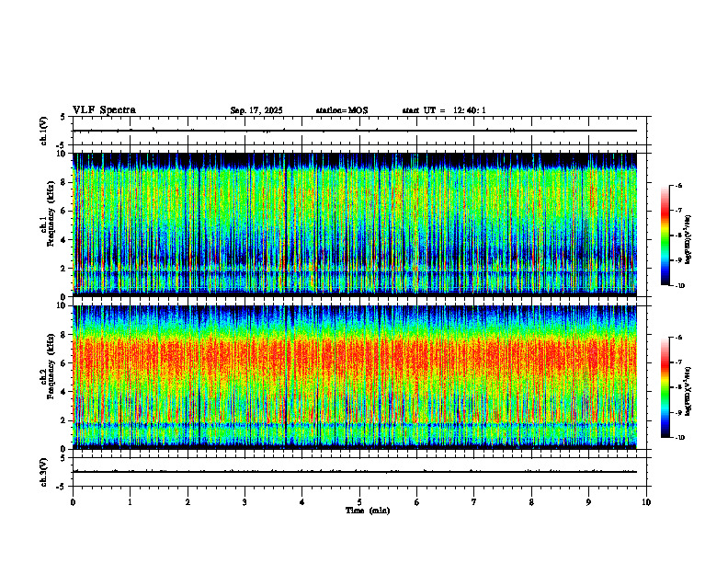Click time-axis tick label "0"

click(73, 502)
